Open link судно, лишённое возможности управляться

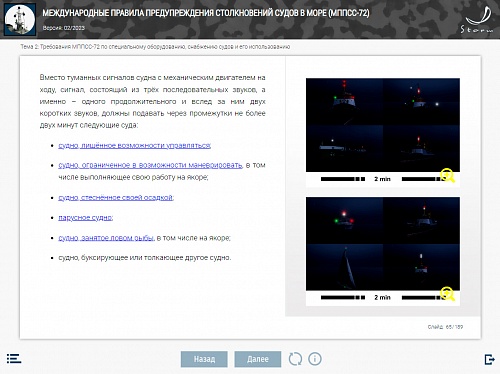134,146
